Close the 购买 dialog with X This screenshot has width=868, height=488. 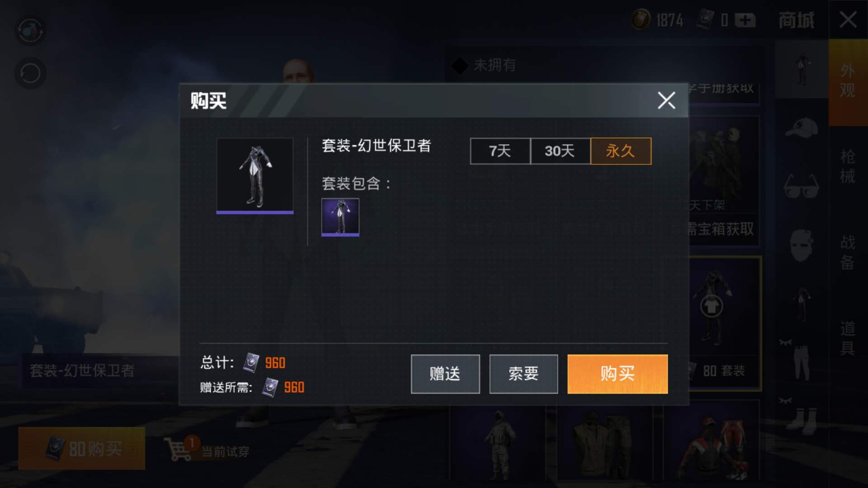coord(666,100)
